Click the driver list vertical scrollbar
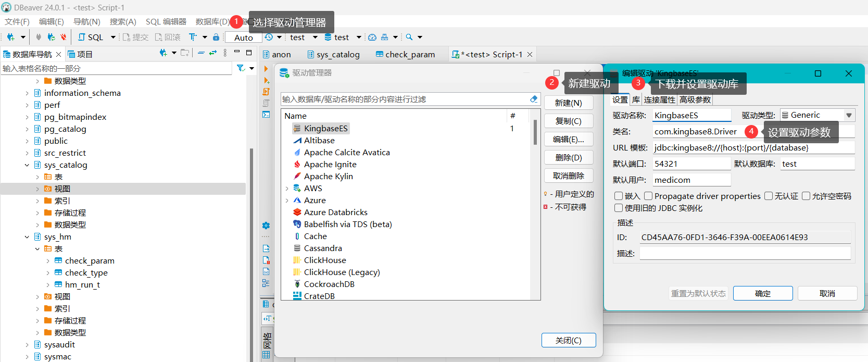868x362 pixels. (535, 133)
